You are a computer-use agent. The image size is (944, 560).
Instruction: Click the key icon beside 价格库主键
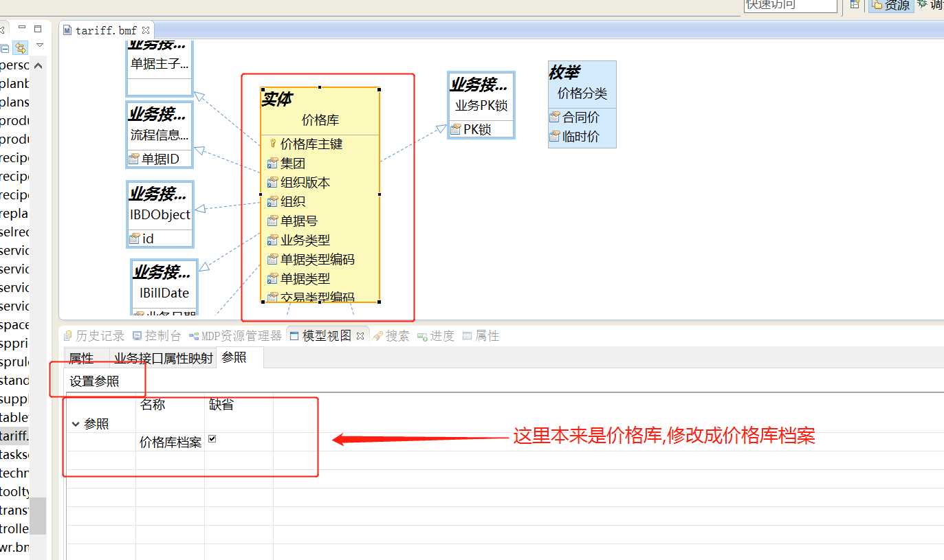click(x=272, y=144)
